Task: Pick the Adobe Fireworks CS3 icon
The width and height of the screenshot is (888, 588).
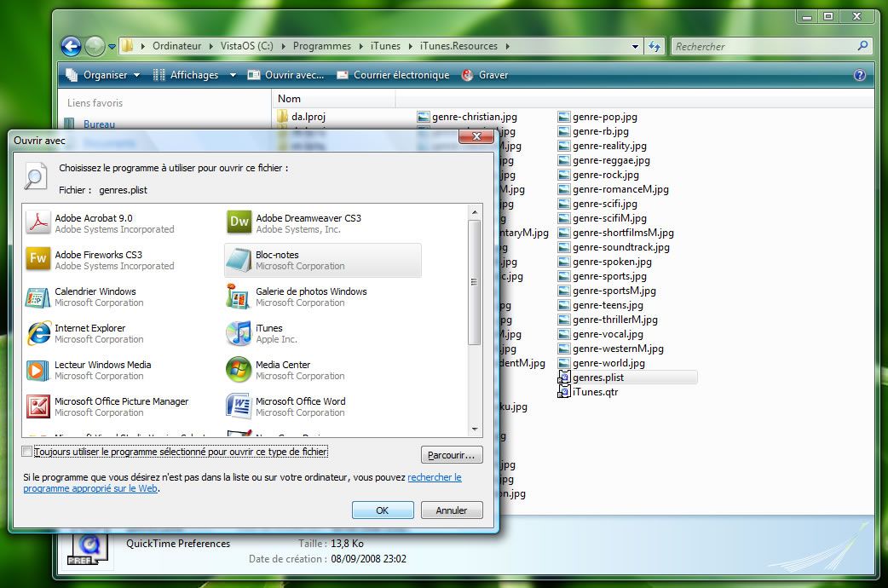Action: coord(38,259)
